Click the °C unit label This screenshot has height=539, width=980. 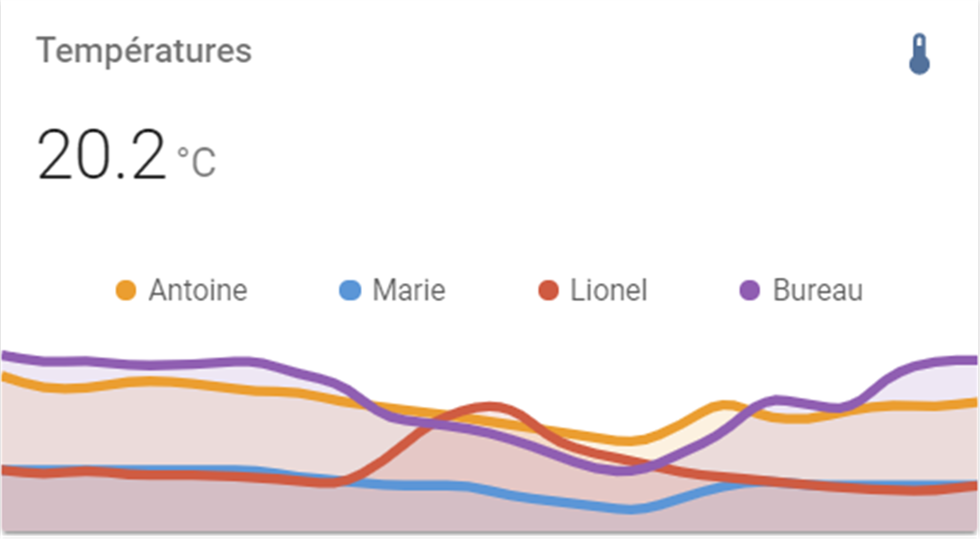click(197, 163)
